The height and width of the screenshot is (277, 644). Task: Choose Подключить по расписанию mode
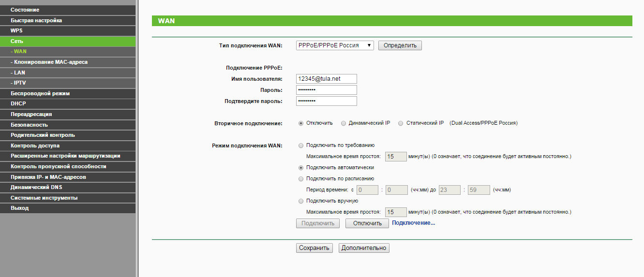click(x=301, y=178)
